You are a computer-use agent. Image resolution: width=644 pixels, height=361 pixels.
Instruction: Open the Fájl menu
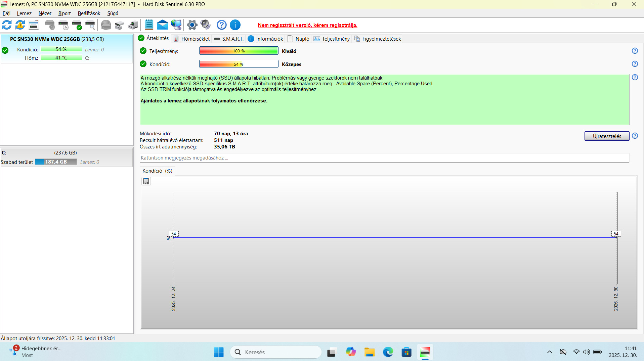click(6, 13)
